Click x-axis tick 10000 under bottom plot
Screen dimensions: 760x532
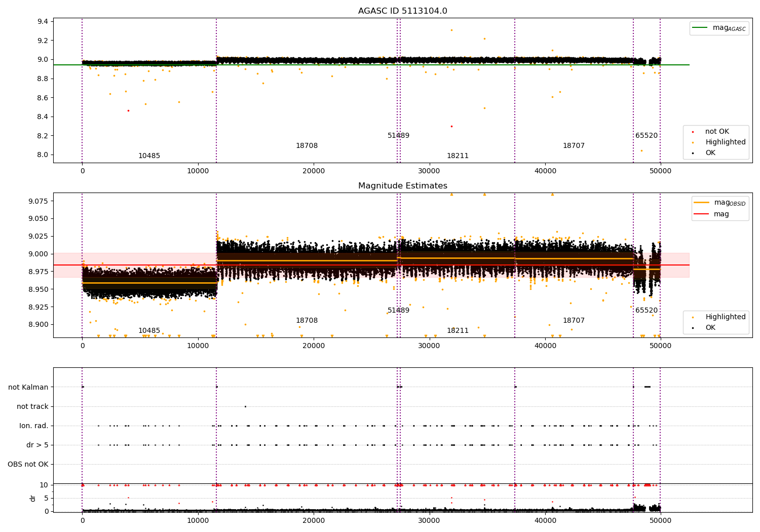(198, 521)
